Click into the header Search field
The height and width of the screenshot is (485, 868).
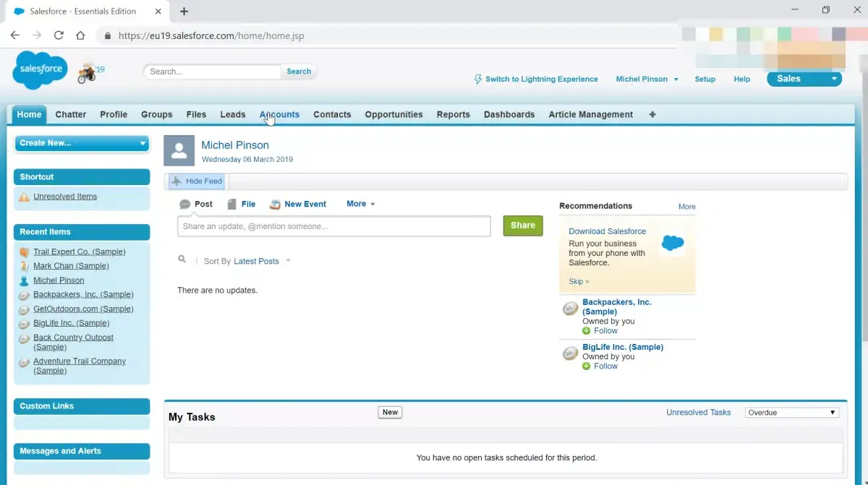[x=212, y=72]
